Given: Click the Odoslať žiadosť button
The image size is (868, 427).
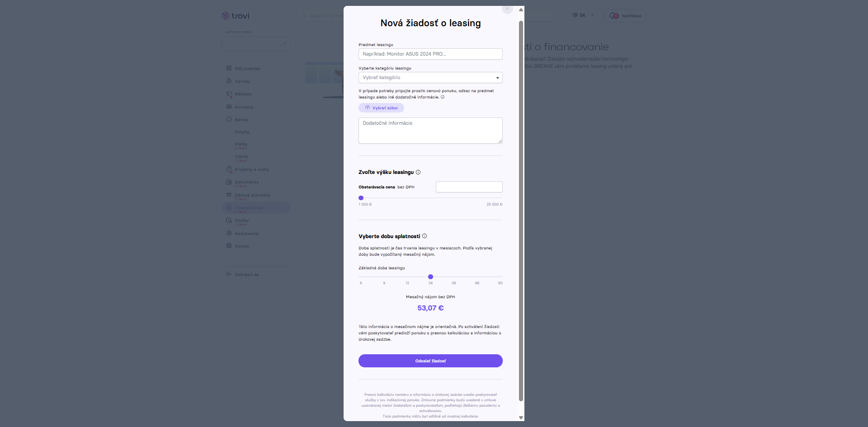Looking at the screenshot, I should pos(430,361).
